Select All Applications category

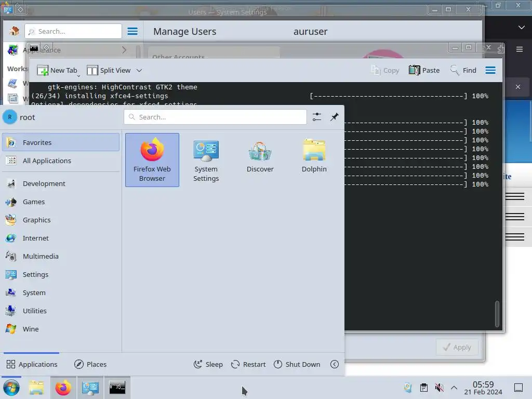[61, 161]
